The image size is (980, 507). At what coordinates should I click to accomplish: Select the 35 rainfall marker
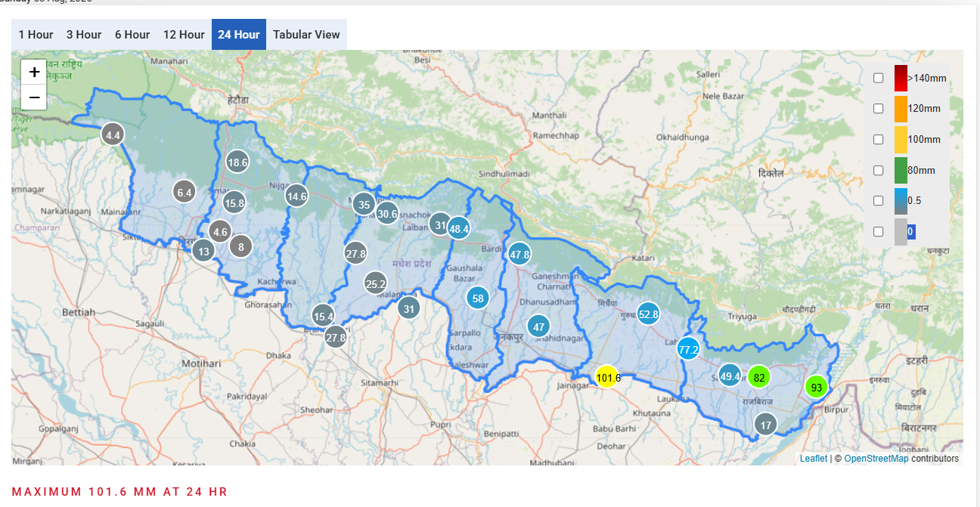point(364,204)
